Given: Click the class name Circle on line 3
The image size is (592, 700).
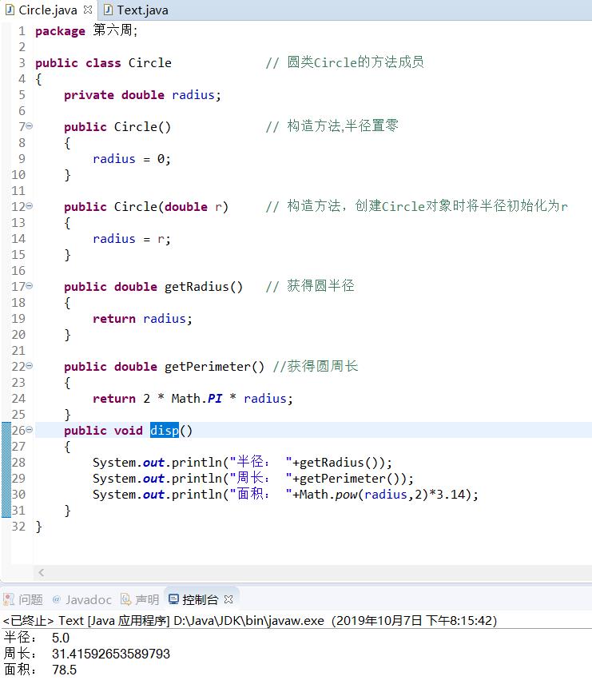Looking at the screenshot, I should tap(149, 62).
